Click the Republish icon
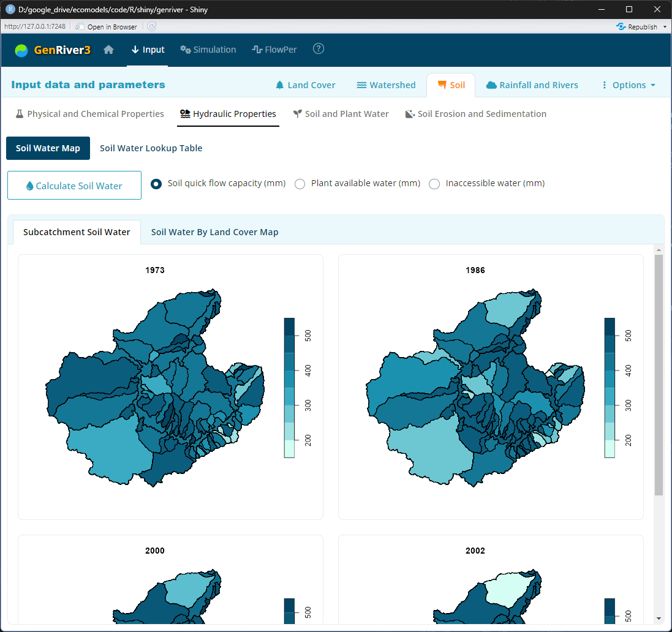The width and height of the screenshot is (672, 632). [x=621, y=26]
